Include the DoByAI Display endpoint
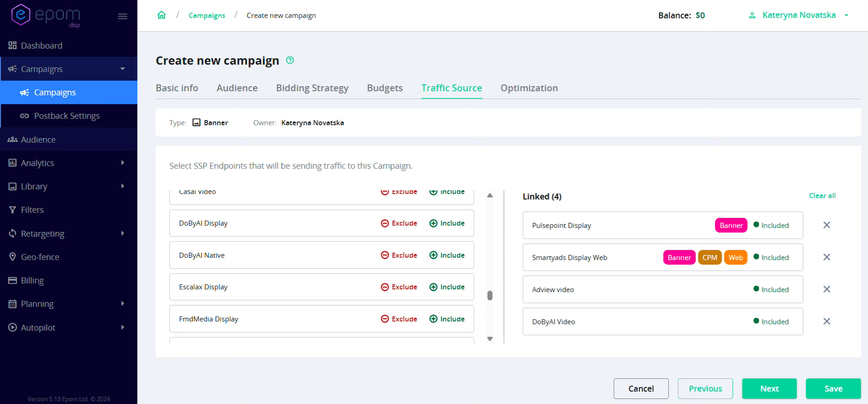868x404 pixels. [447, 223]
